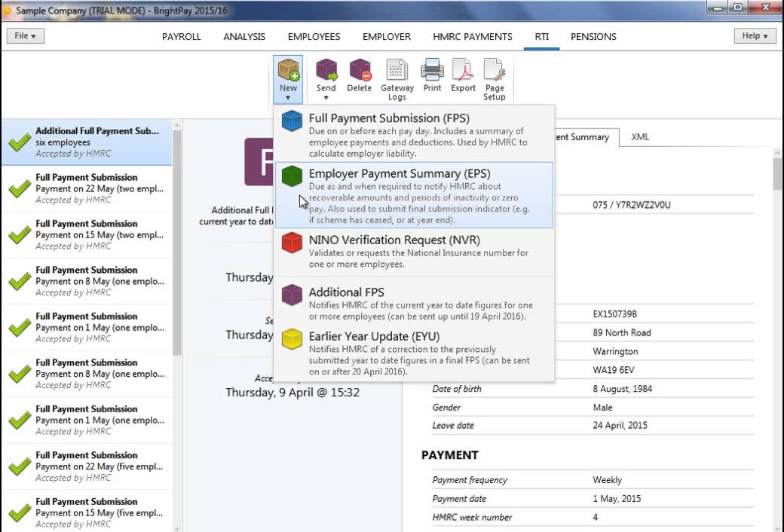The width and height of the screenshot is (784, 532).
Task: Click the yellow cube EYU icon
Action: coord(292,339)
